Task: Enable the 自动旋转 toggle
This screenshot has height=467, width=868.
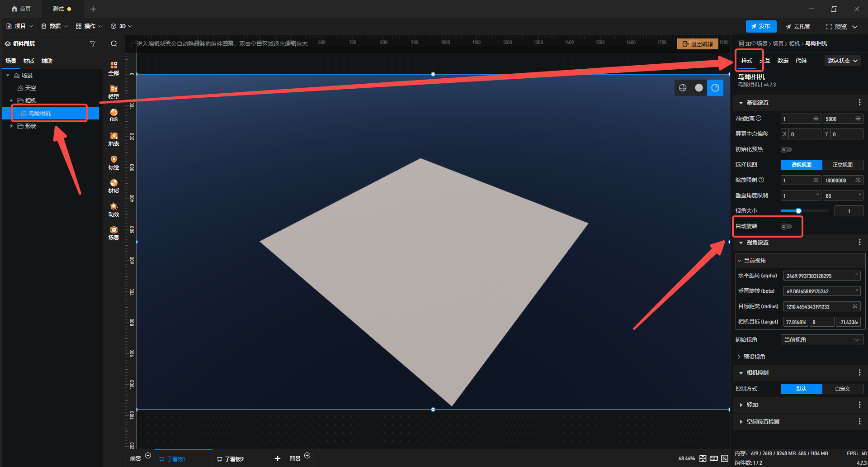Action: click(x=787, y=227)
